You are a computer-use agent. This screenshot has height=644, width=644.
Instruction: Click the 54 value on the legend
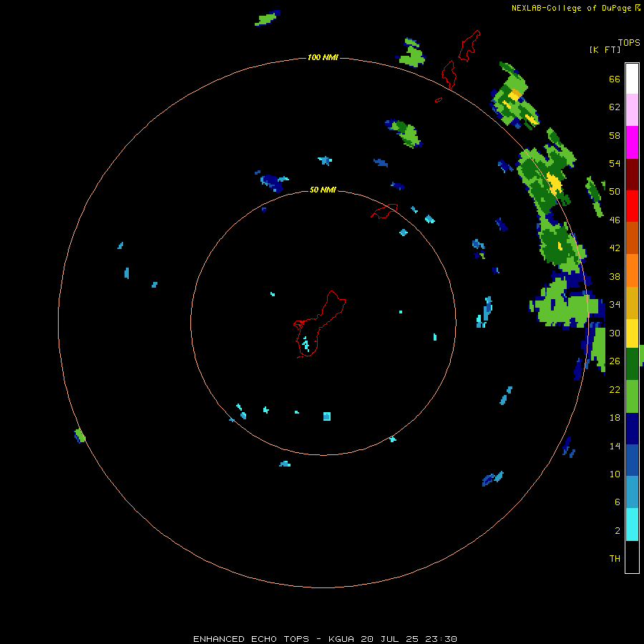point(615,163)
